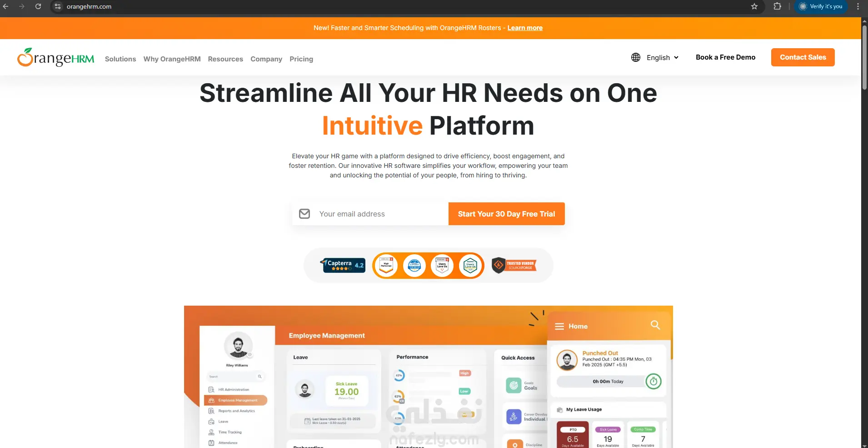The image size is (868, 448).
Task: Open the Resources menu
Action: click(x=225, y=59)
